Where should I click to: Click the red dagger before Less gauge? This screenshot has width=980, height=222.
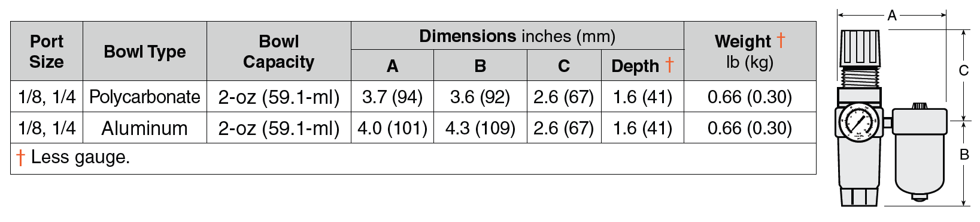pyautogui.click(x=20, y=157)
